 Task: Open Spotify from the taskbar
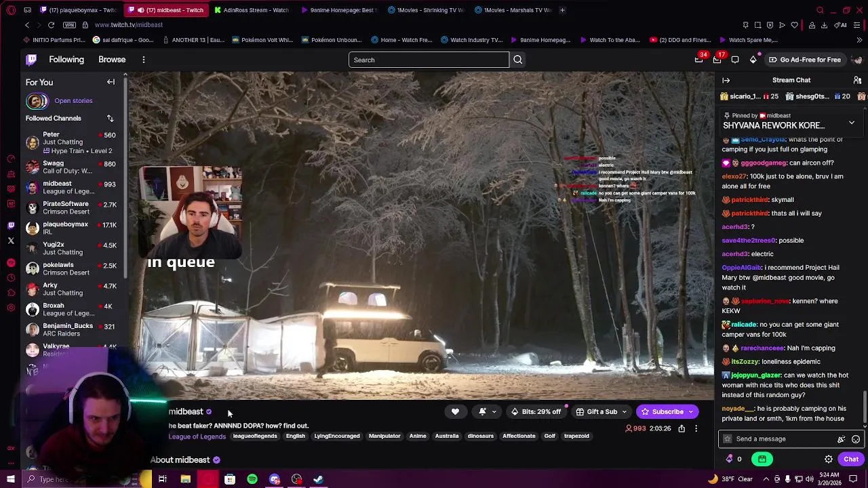[252, 479]
